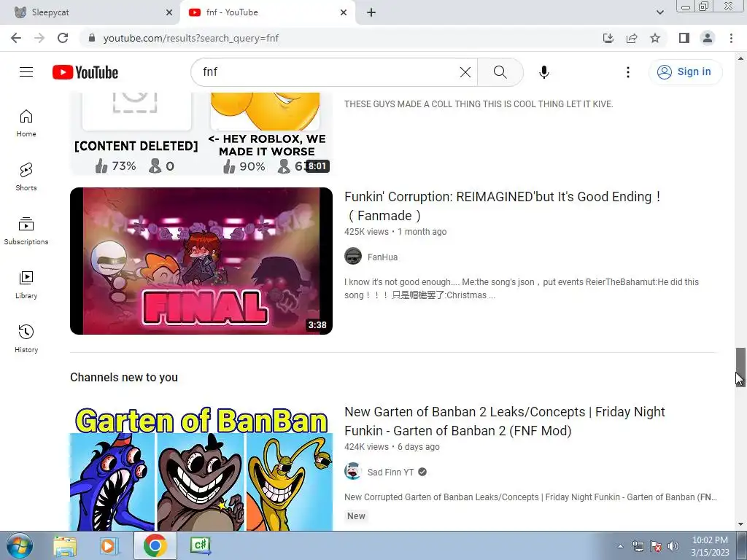Click the '424K views • 6 days ago' text
The height and width of the screenshot is (560, 747).
tap(392, 447)
